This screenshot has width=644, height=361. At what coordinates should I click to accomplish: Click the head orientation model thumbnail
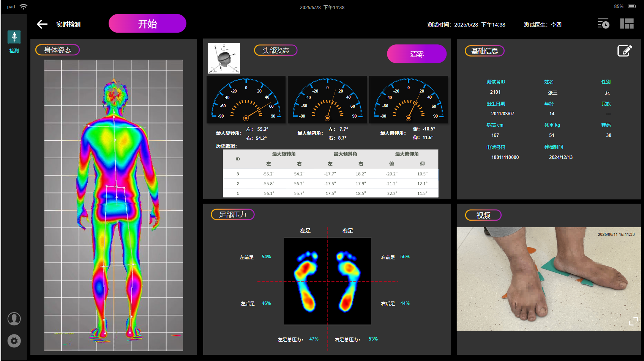tap(224, 58)
